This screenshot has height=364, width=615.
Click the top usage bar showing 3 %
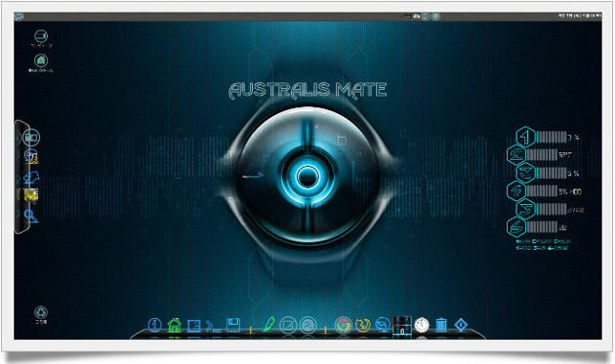552,137
